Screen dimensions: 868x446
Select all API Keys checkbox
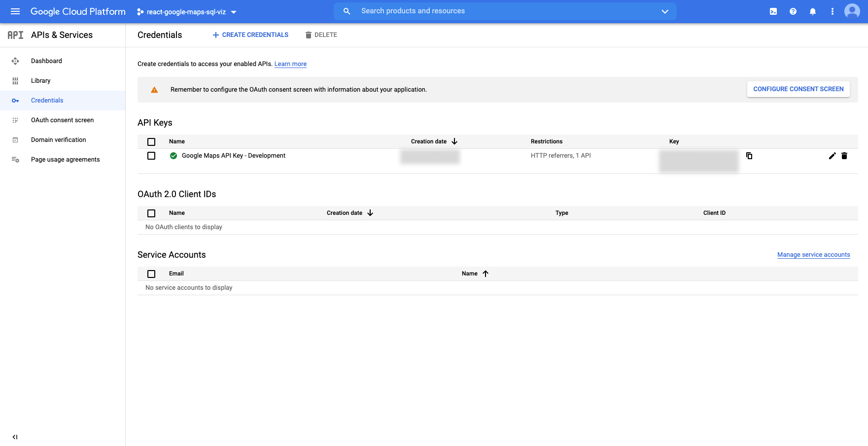(151, 142)
